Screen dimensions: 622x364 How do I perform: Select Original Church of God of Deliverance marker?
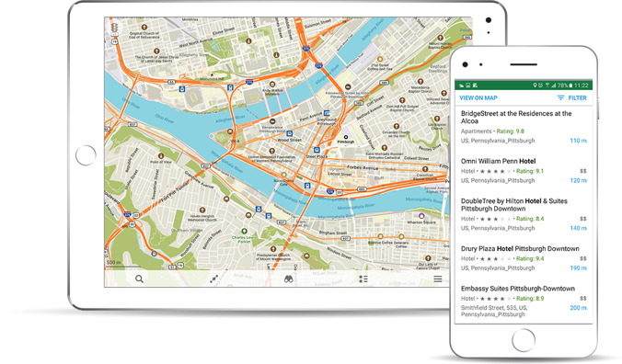144,28
